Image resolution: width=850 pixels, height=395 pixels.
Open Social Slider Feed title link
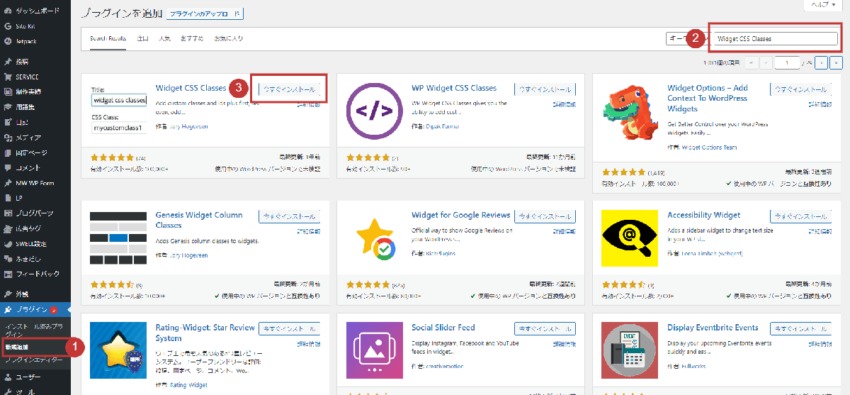443,327
